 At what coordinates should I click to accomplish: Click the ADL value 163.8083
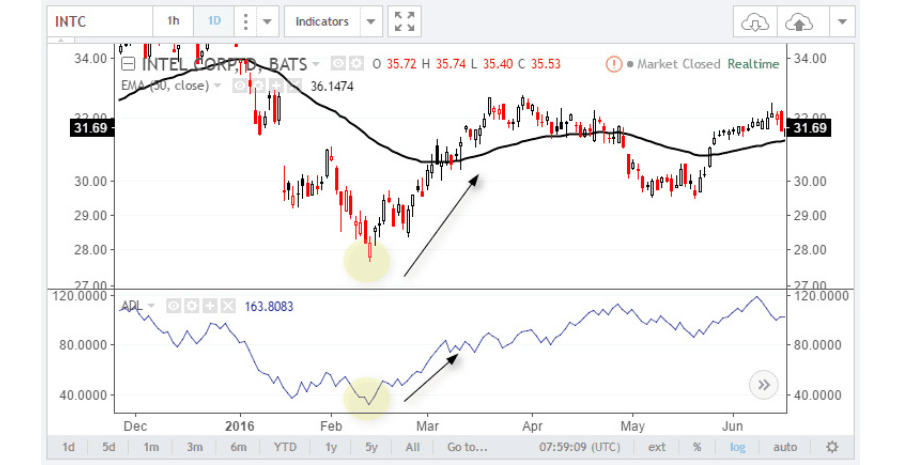click(269, 306)
